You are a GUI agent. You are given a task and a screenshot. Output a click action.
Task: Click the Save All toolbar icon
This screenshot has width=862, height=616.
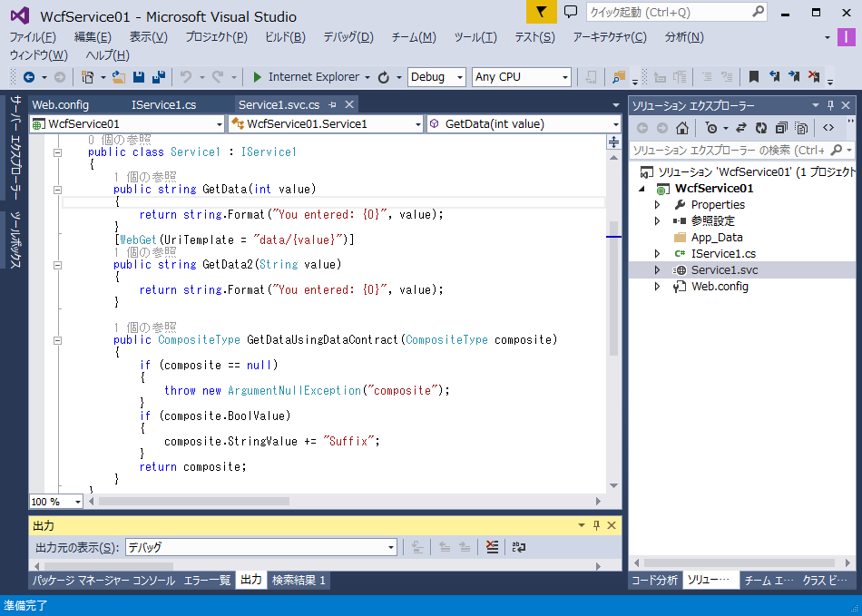pos(158,77)
